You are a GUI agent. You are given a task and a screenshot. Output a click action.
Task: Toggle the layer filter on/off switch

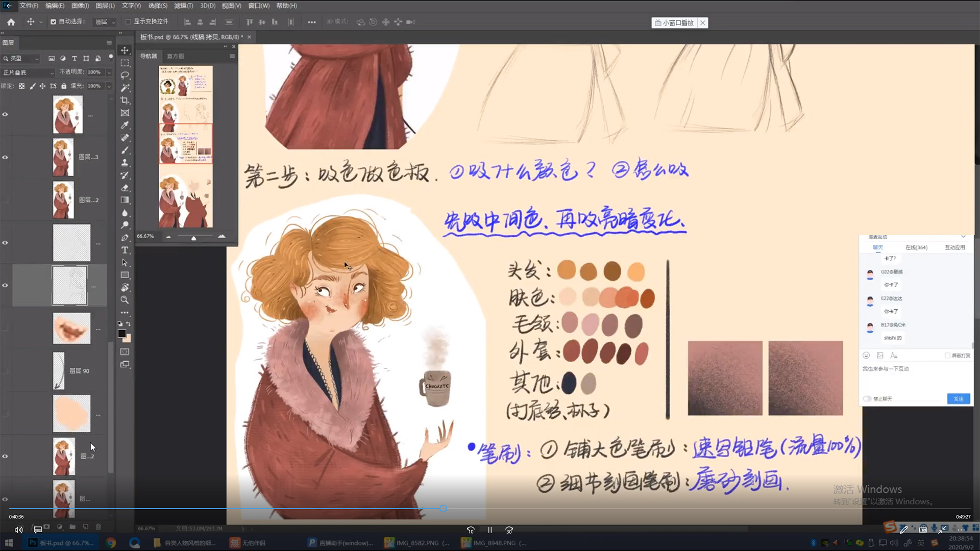pos(110,57)
